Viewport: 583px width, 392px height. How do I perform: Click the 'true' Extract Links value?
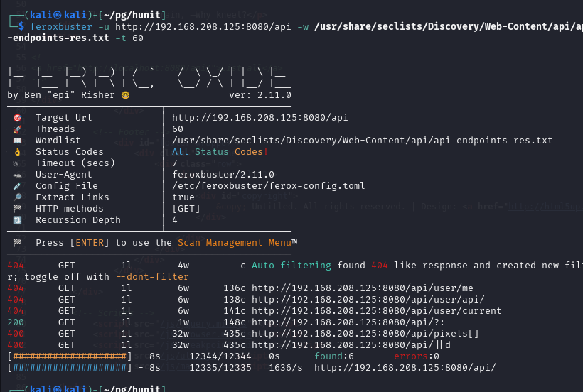point(183,197)
